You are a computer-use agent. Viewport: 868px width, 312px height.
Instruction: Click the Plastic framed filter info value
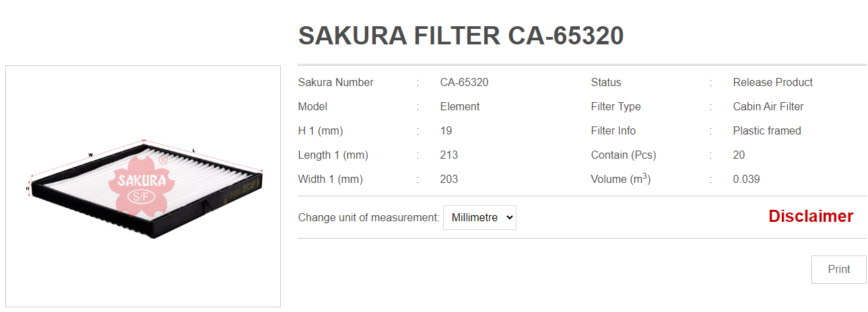pyautogui.click(x=767, y=131)
